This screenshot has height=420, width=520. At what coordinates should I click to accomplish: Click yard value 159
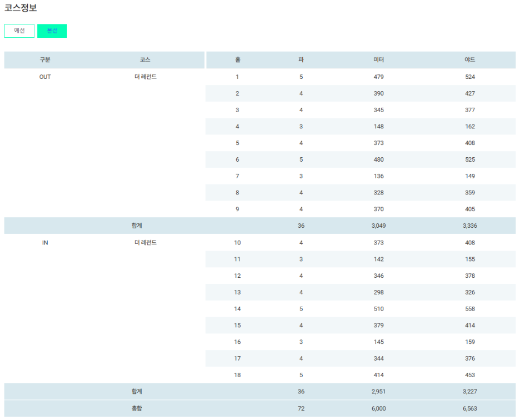(x=470, y=342)
